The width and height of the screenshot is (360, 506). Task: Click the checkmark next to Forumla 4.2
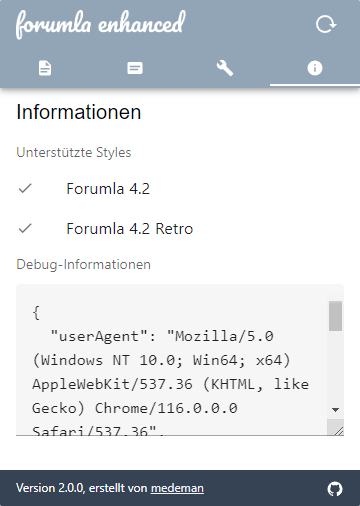[x=25, y=189]
